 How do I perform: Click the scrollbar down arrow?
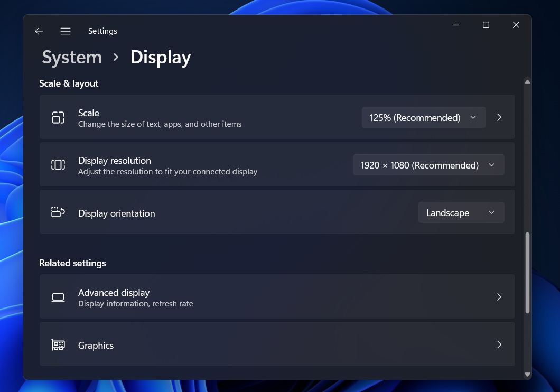[527, 375]
